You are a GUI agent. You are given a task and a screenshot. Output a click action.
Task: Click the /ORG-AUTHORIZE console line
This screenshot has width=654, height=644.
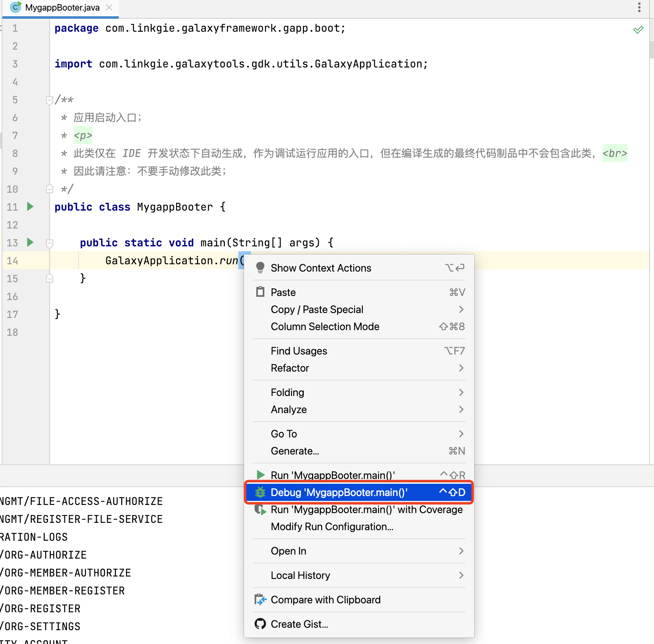(43, 555)
